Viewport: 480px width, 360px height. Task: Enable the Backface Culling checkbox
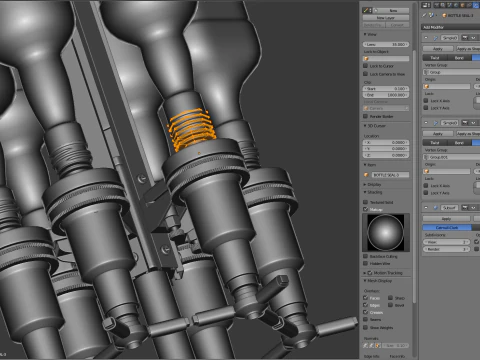[365, 256]
